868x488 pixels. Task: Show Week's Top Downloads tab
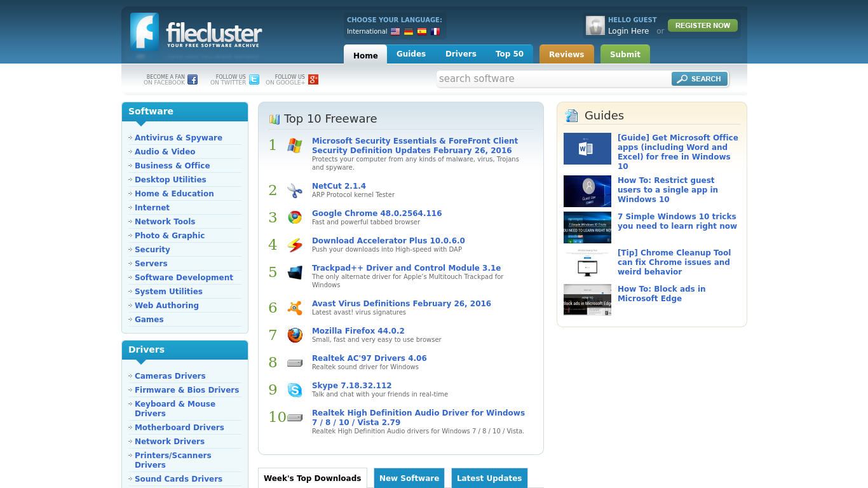point(313,478)
